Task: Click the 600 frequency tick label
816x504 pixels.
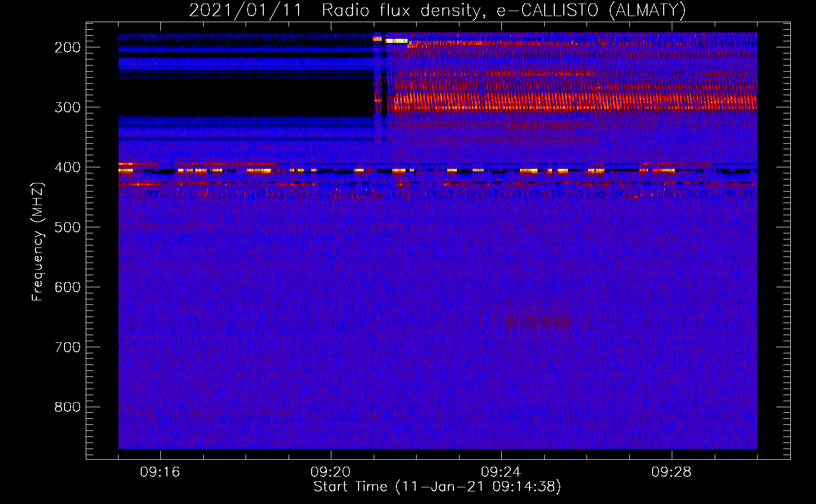Action: tap(68, 287)
